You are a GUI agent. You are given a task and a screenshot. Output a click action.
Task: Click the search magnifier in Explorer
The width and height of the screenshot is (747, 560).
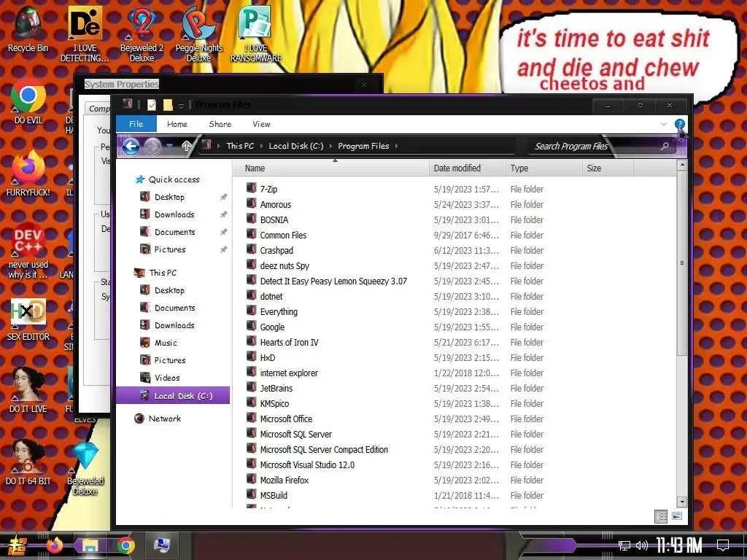[664, 146]
